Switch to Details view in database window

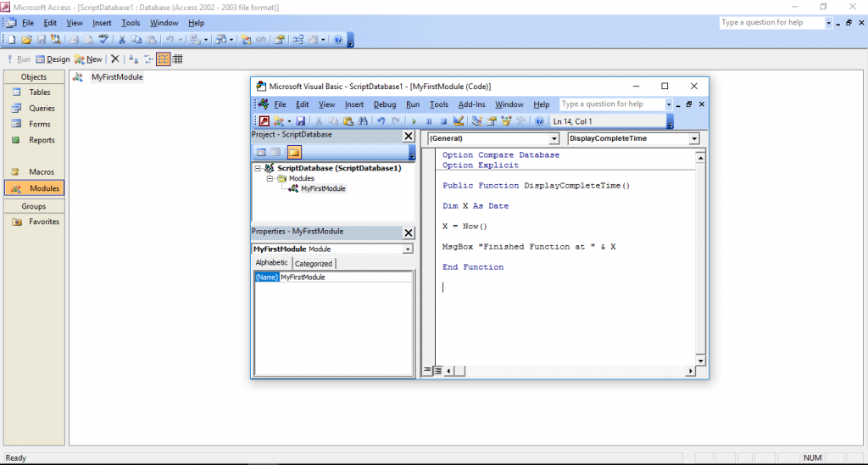178,59
